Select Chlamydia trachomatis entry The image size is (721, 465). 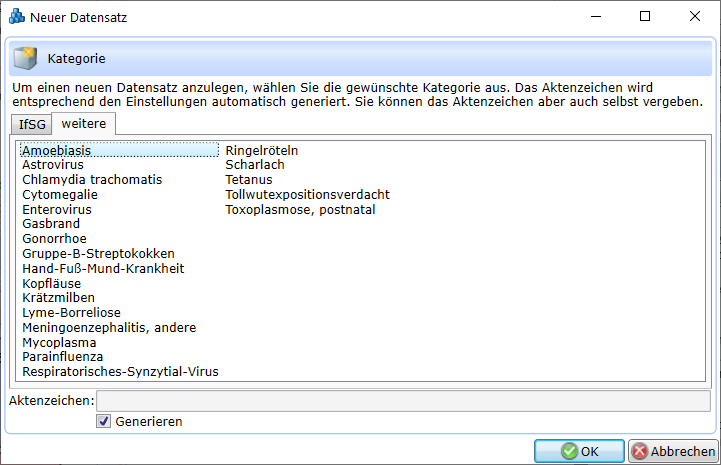[x=92, y=180]
